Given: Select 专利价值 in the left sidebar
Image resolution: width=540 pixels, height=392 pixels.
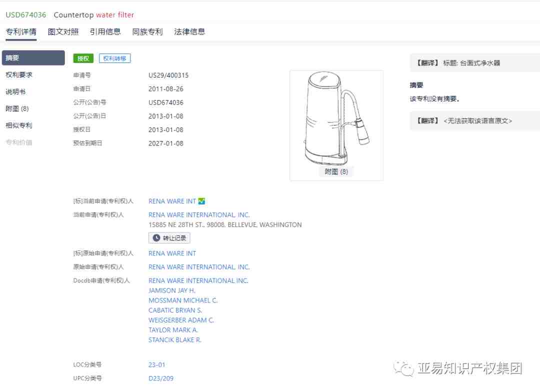Looking at the screenshot, I should [x=19, y=142].
